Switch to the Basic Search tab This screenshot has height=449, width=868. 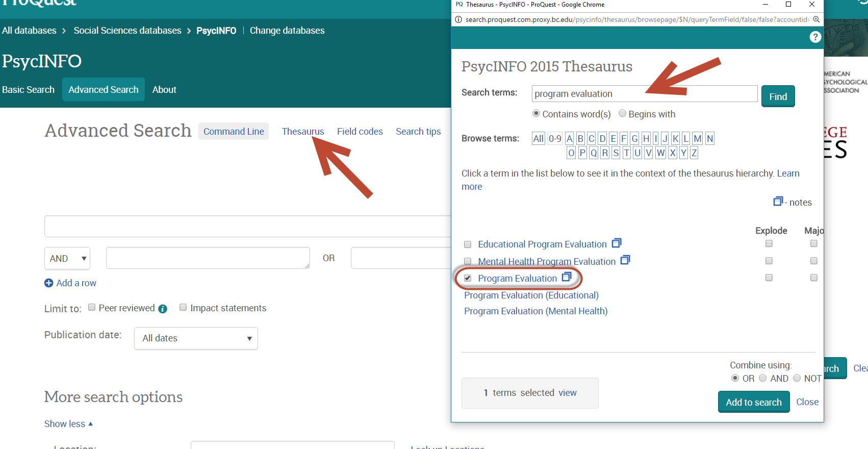[x=28, y=90]
